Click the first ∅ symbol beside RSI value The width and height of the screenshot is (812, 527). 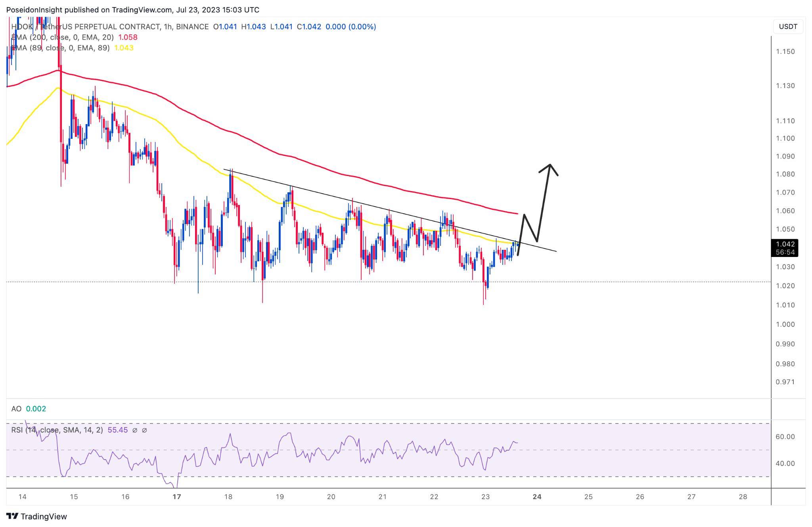tap(135, 430)
